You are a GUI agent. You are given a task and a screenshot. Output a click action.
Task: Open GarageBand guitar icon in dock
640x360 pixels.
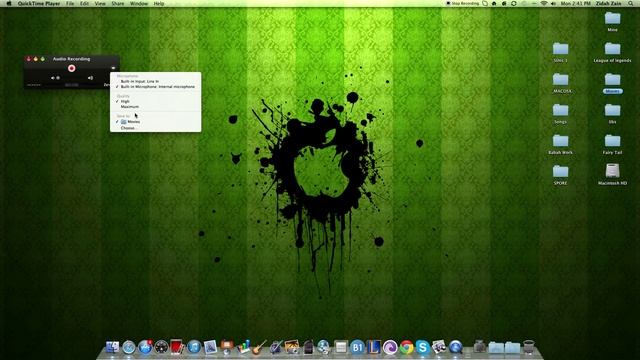point(259,347)
